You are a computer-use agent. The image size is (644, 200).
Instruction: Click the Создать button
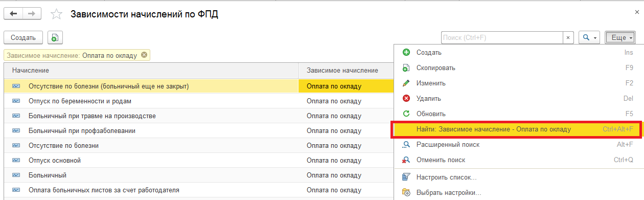click(23, 37)
